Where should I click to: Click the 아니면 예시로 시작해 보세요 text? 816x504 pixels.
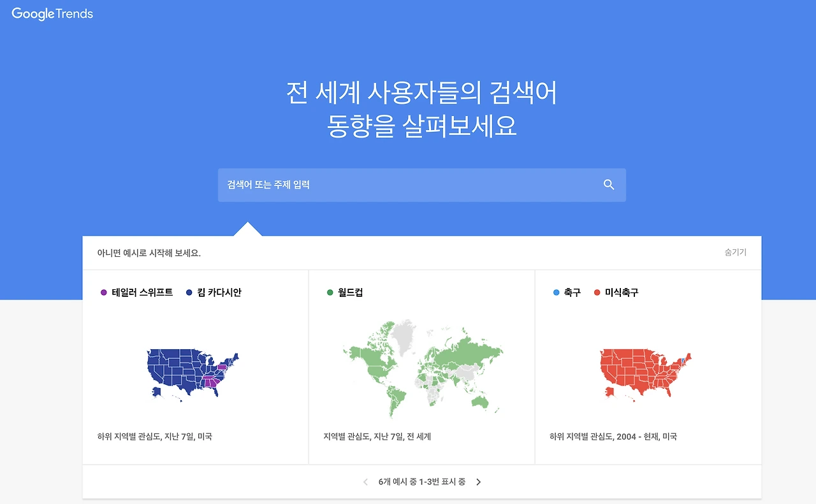pos(149,253)
